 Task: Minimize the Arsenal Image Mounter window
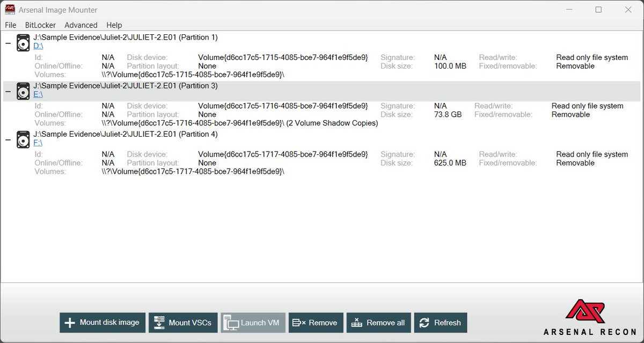click(x=569, y=10)
